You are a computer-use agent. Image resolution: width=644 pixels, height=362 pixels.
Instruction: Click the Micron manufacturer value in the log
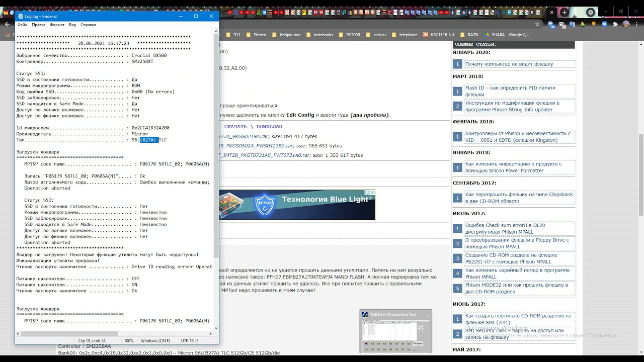point(140,134)
